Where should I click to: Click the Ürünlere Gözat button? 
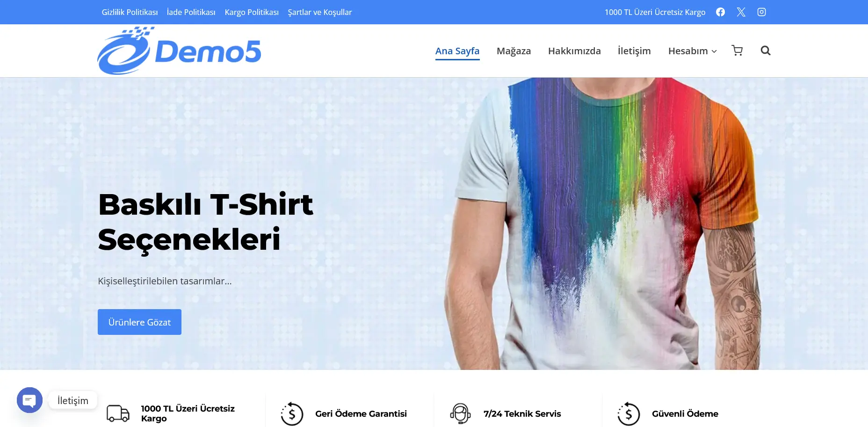pyautogui.click(x=139, y=322)
